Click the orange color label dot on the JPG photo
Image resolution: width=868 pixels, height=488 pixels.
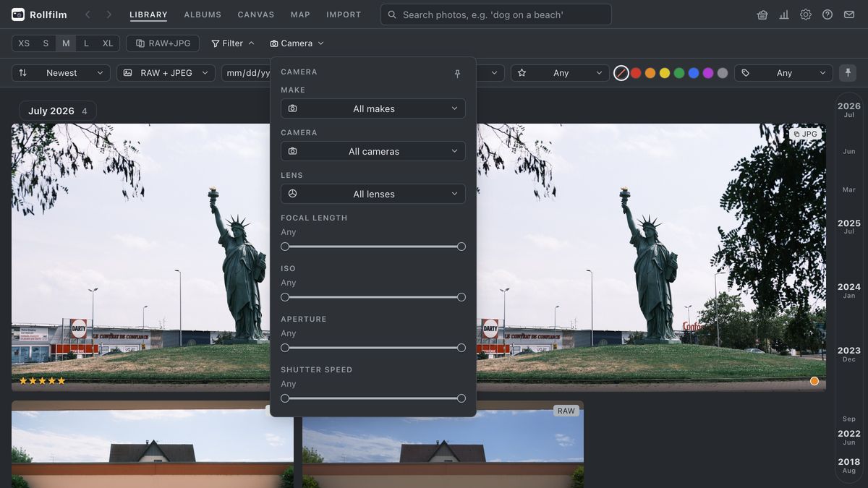click(814, 381)
